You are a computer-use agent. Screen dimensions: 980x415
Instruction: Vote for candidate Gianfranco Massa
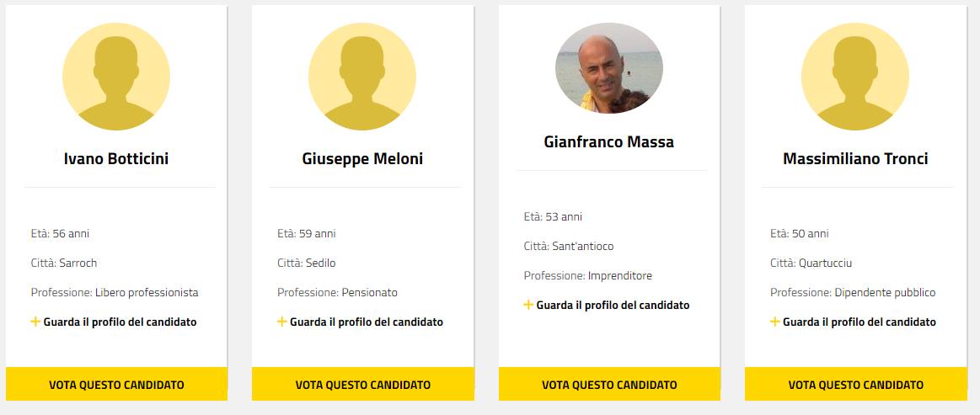[609, 385]
